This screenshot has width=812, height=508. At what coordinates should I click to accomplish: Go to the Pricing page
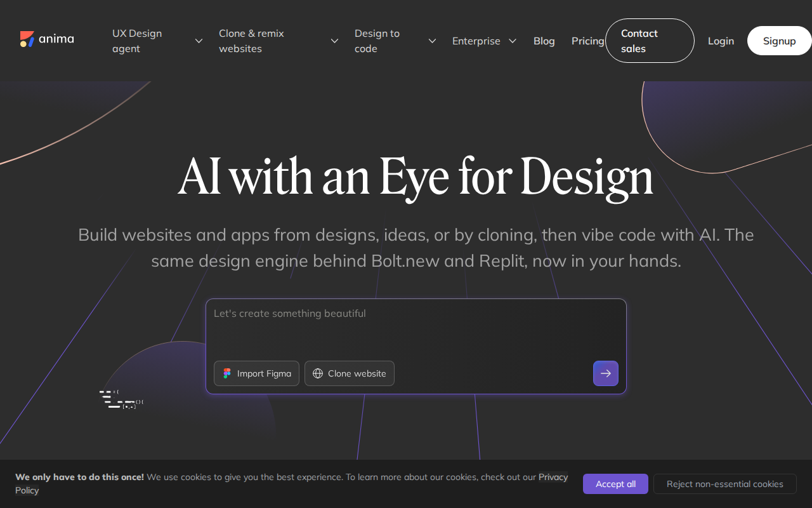tap(587, 41)
